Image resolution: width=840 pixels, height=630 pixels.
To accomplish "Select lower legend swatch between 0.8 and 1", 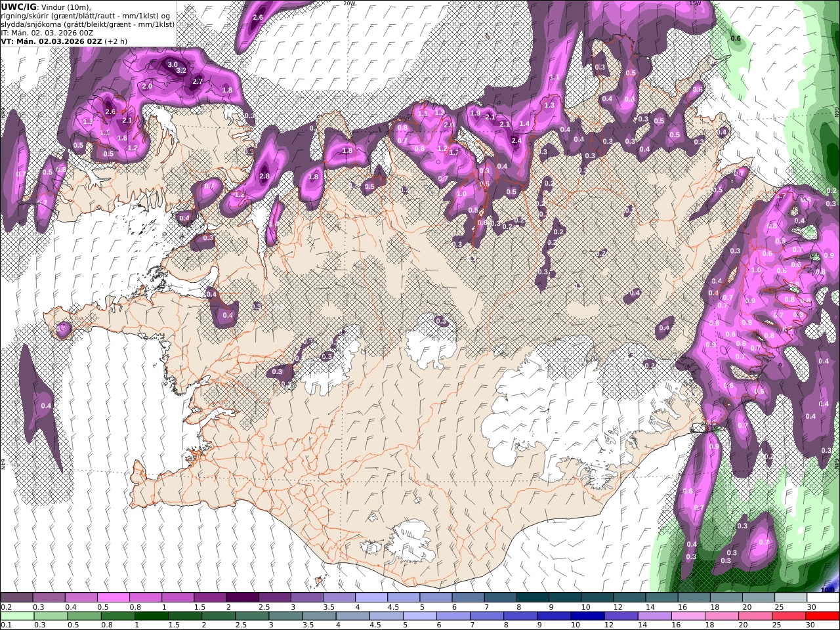I will [119, 616].
